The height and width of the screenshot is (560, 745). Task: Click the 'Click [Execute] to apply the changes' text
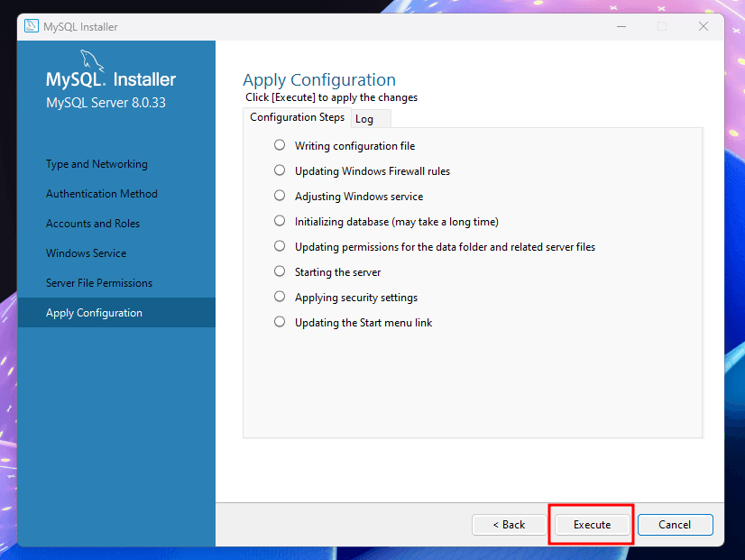[331, 97]
